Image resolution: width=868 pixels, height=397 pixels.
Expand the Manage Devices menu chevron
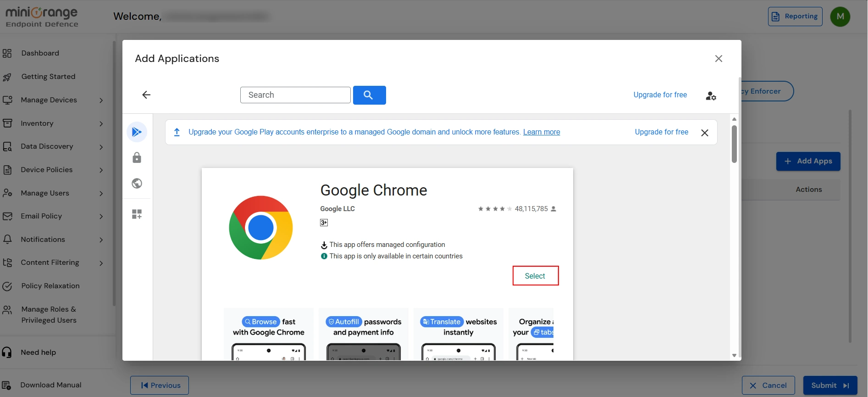pos(101,101)
